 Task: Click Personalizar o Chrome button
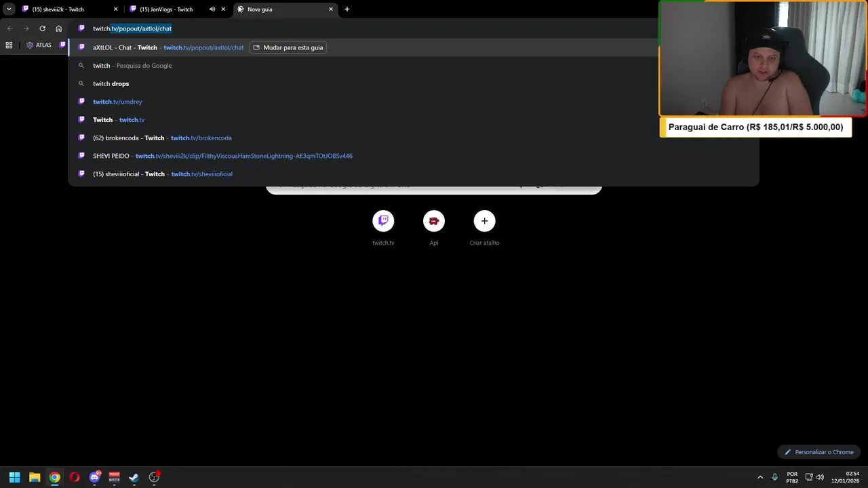(x=819, y=452)
